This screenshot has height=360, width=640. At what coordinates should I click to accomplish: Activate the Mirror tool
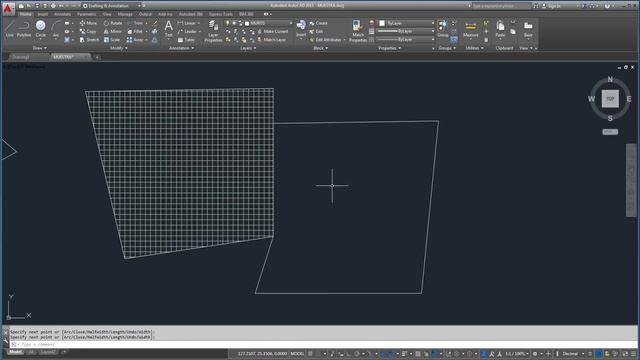[x=113, y=31]
